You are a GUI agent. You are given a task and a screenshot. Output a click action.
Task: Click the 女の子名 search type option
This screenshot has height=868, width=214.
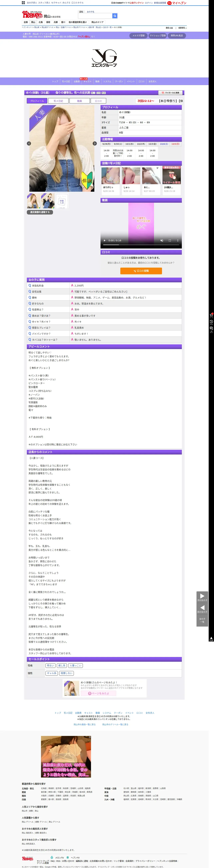tap(91, 12)
